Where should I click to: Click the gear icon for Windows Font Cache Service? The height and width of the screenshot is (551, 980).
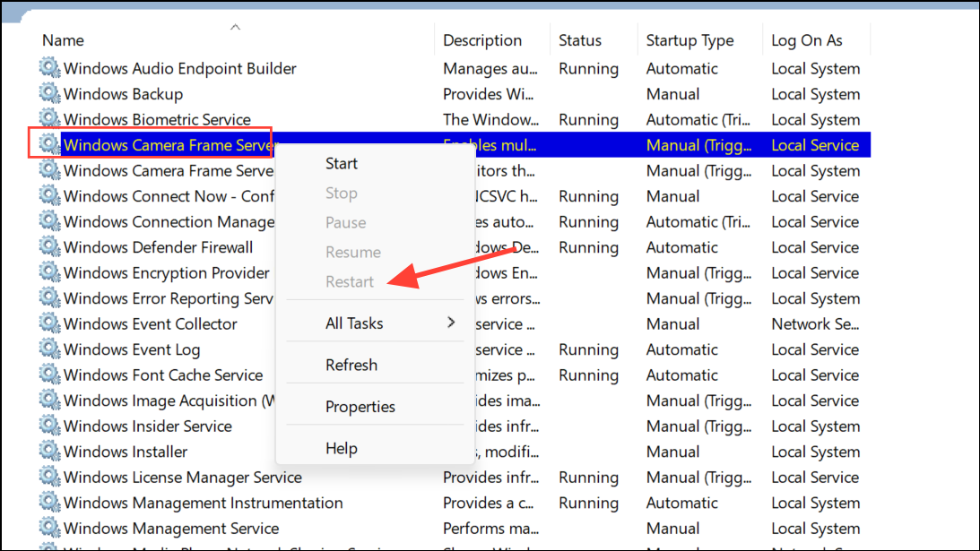49,375
